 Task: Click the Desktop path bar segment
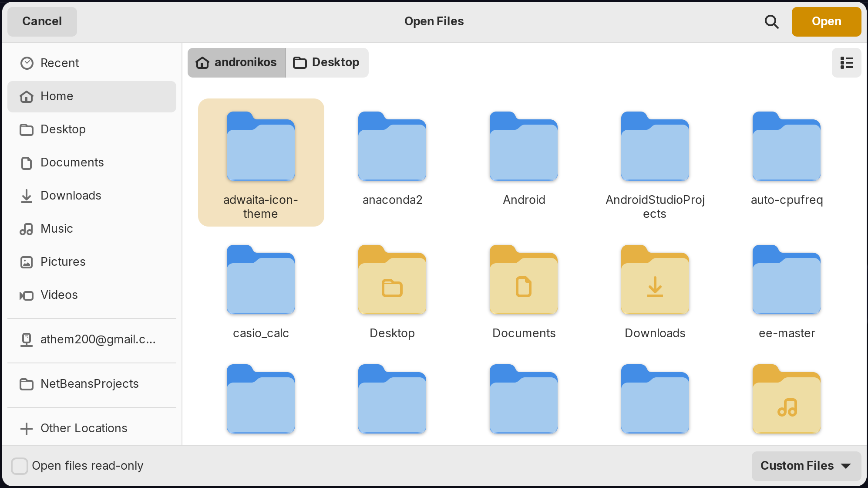[x=327, y=63]
